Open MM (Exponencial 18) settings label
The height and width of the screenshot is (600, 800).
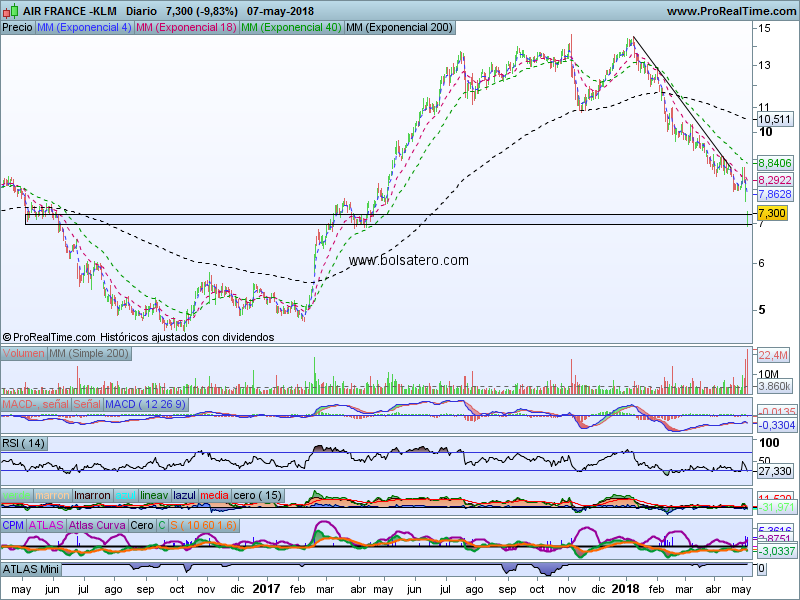coord(187,28)
